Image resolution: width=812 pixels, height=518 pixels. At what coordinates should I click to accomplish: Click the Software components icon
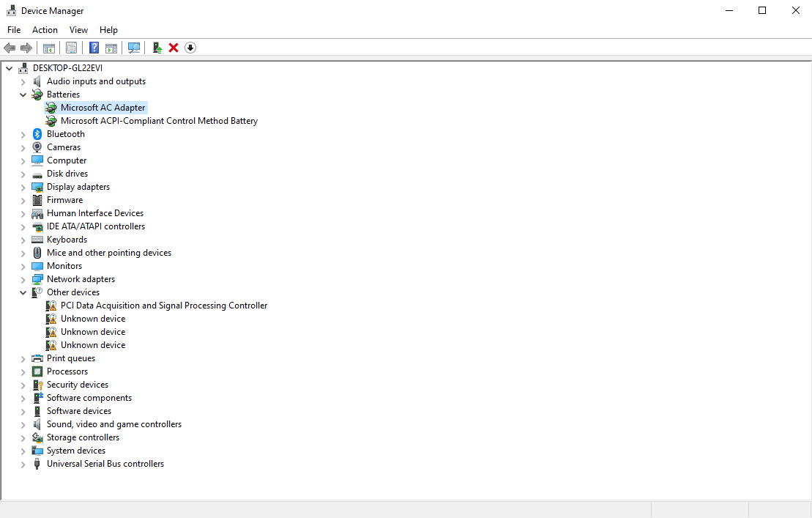pyautogui.click(x=37, y=398)
